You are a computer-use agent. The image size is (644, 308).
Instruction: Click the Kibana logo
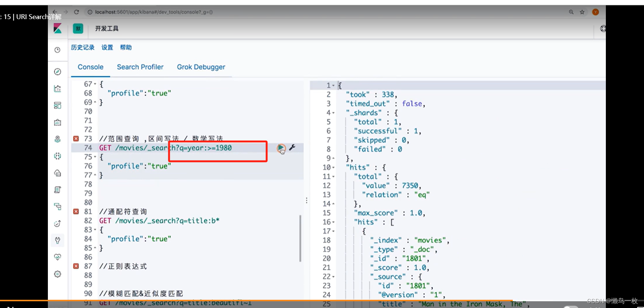pos(58,28)
